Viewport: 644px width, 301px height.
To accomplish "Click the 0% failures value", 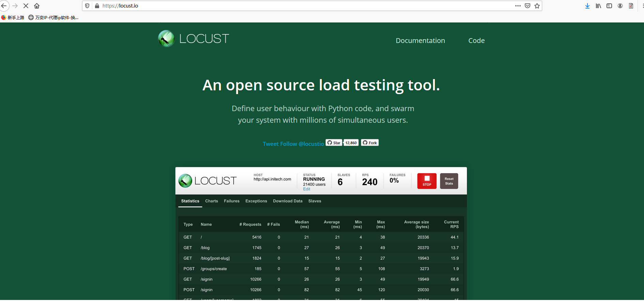I will tap(394, 181).
